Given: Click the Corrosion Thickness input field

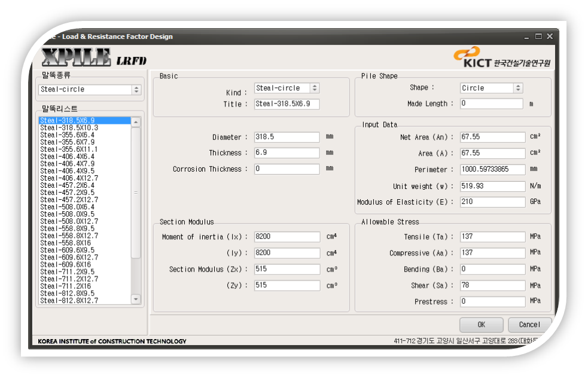Looking at the screenshot, I should (287, 169).
